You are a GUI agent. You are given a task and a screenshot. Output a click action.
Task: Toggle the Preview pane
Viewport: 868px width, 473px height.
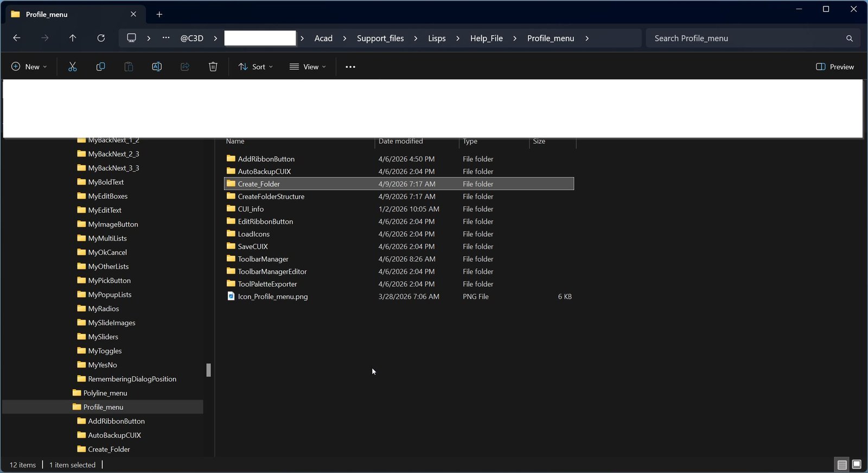835,67
